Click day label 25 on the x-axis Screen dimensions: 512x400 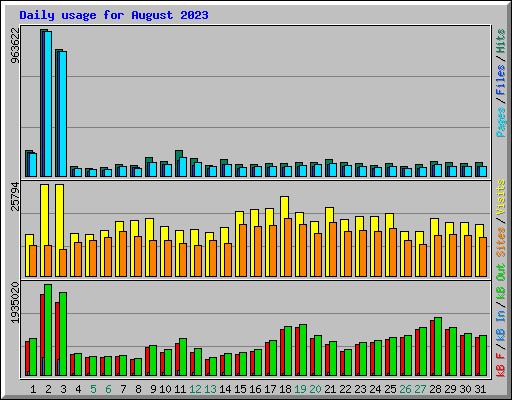pyautogui.click(x=390, y=389)
